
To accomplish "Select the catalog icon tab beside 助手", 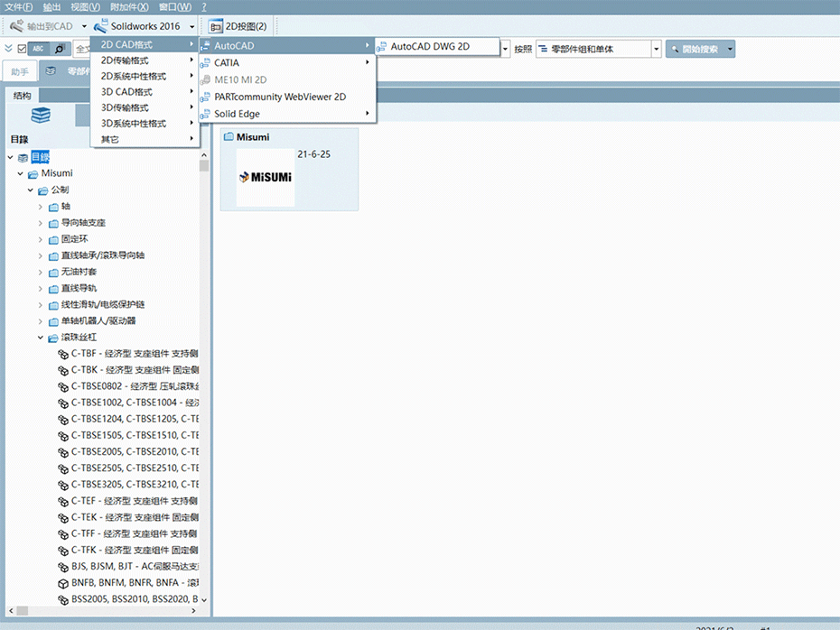I will click(50, 70).
